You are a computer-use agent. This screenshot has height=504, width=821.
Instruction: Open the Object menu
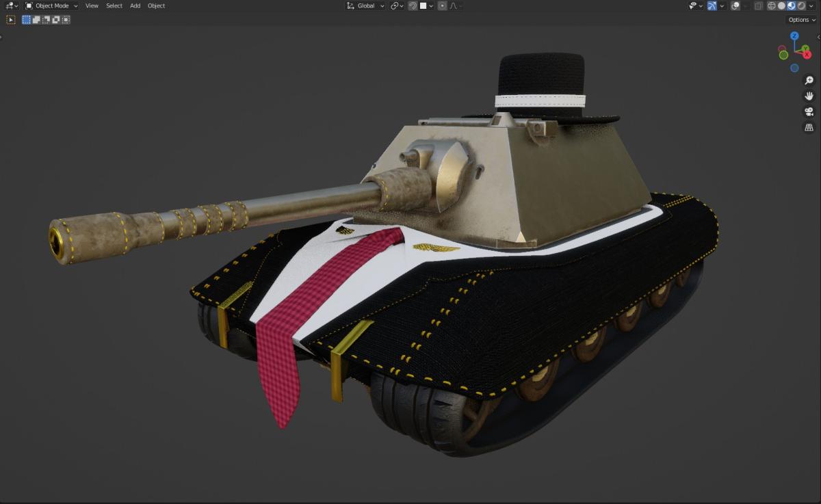[x=156, y=5]
